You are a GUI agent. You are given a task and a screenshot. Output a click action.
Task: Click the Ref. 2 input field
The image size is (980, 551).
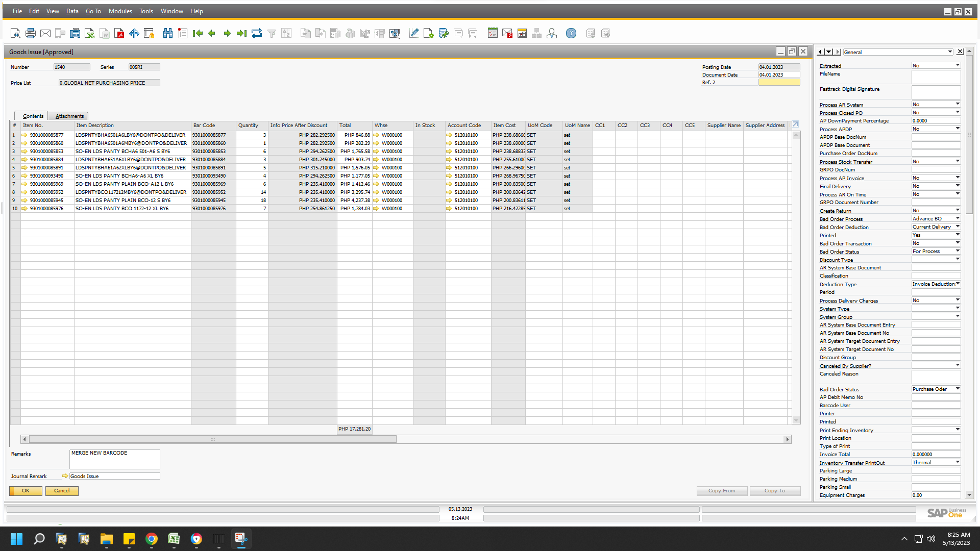[779, 83]
